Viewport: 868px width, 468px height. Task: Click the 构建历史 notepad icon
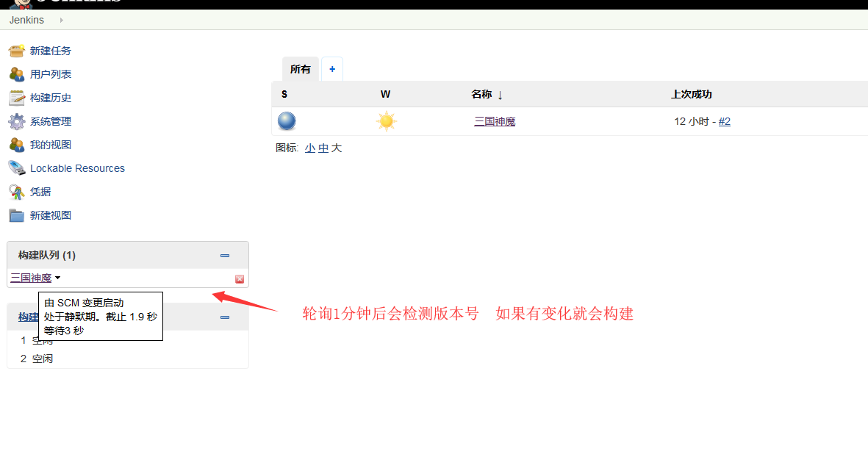[x=16, y=98]
